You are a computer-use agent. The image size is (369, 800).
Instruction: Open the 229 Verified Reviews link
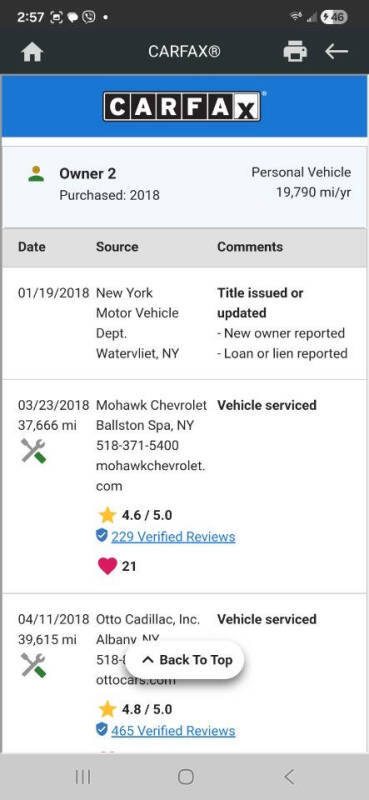point(173,537)
